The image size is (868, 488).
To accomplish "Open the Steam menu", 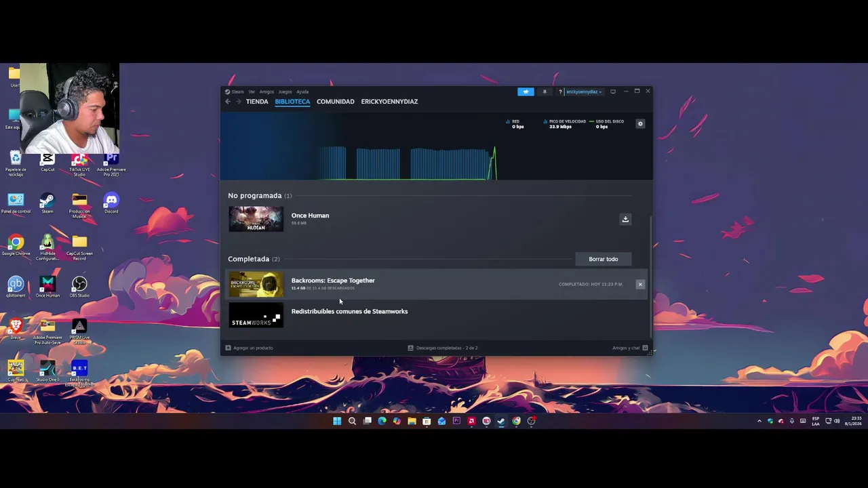I will pos(235,91).
